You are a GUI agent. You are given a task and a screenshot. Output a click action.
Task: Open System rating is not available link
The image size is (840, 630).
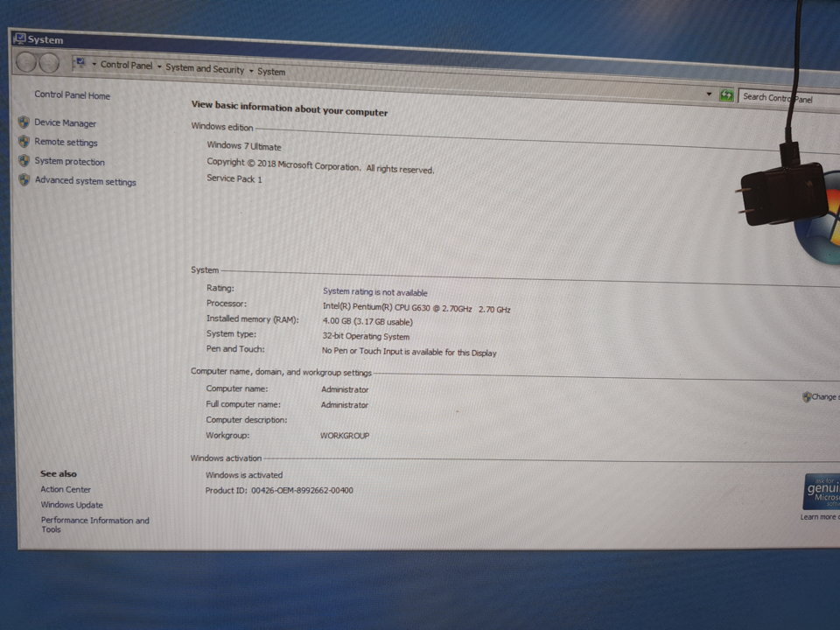[375, 291]
